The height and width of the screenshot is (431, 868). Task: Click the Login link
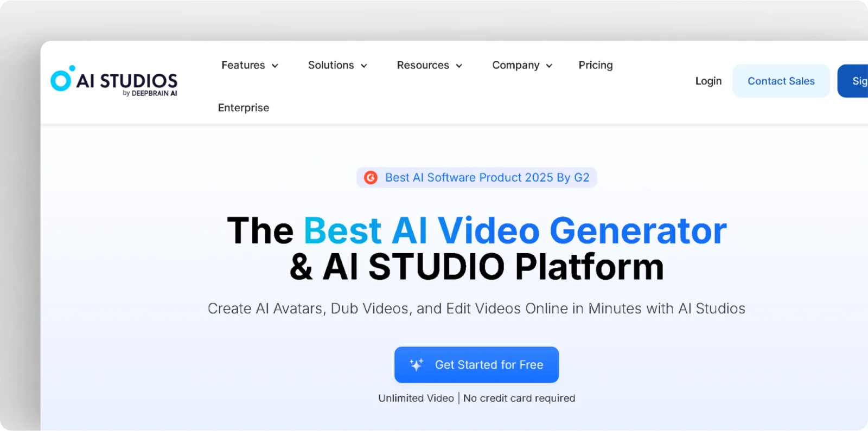pyautogui.click(x=708, y=81)
